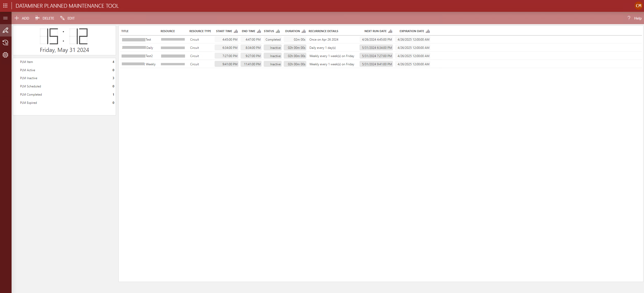Select the row titled Test2

tap(381, 56)
